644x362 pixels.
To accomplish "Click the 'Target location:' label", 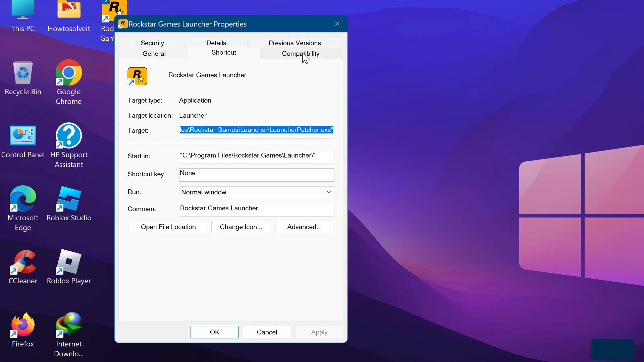I will coord(150,116).
